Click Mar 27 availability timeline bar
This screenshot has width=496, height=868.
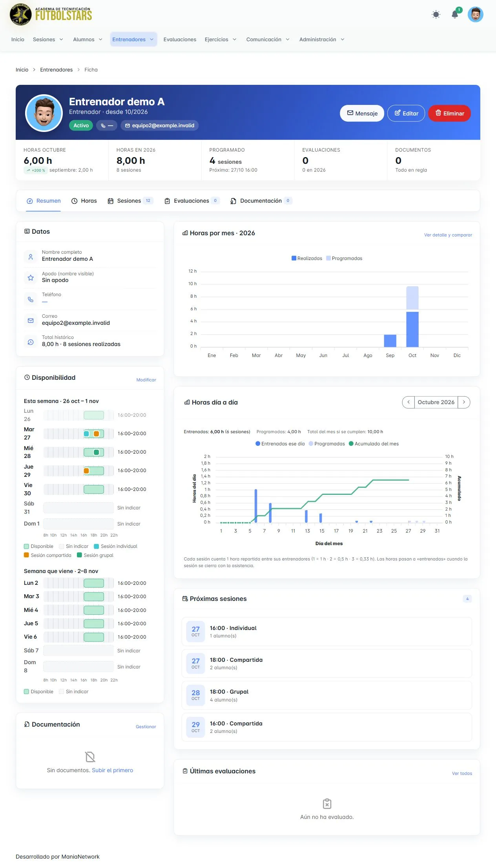[78, 434]
